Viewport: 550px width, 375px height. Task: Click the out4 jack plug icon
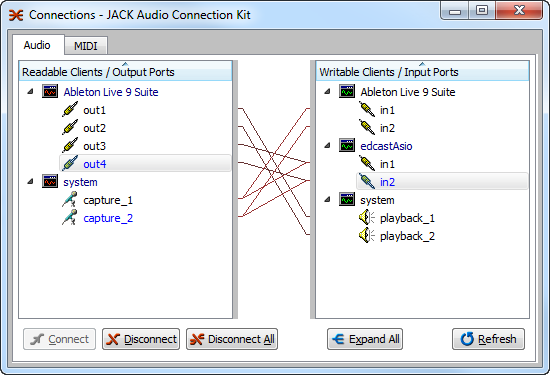[70, 164]
